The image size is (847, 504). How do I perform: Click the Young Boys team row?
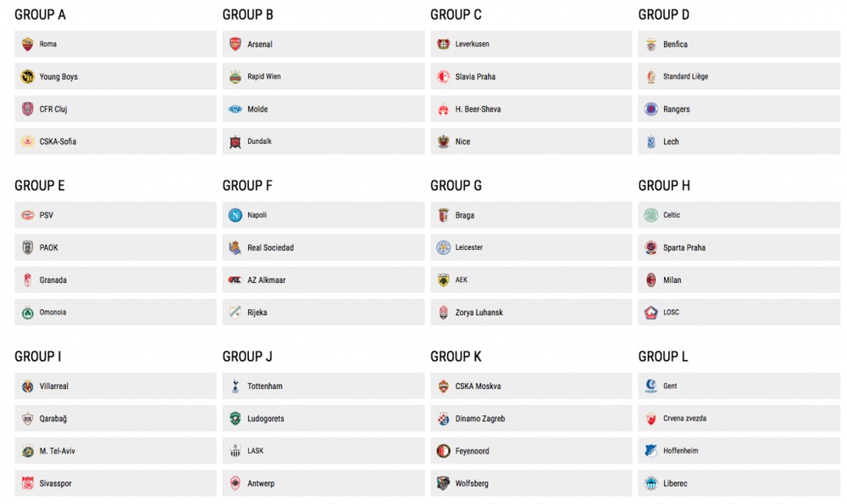tap(115, 76)
